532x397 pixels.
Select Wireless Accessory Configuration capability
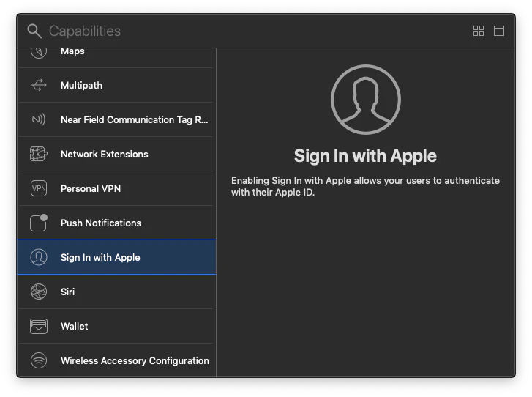coord(116,360)
